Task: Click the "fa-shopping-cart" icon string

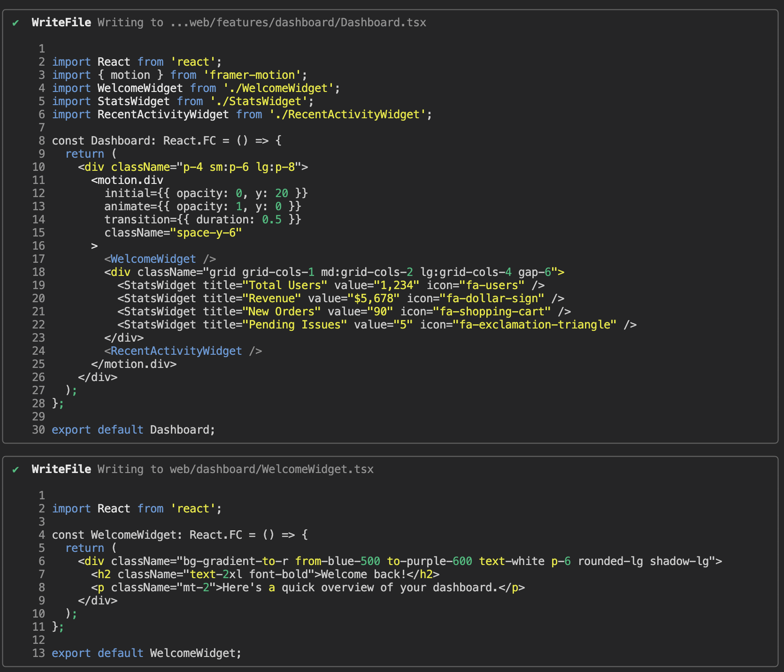Action: coord(492,312)
